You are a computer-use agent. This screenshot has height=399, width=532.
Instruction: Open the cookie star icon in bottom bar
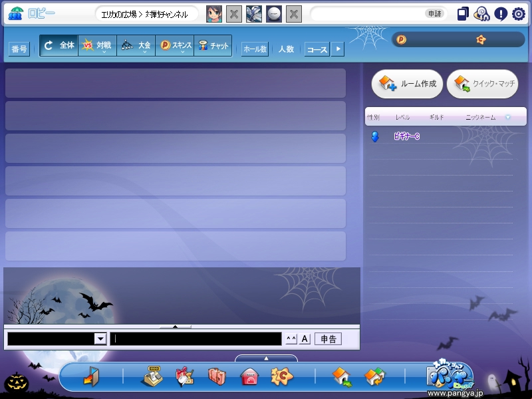(282, 376)
